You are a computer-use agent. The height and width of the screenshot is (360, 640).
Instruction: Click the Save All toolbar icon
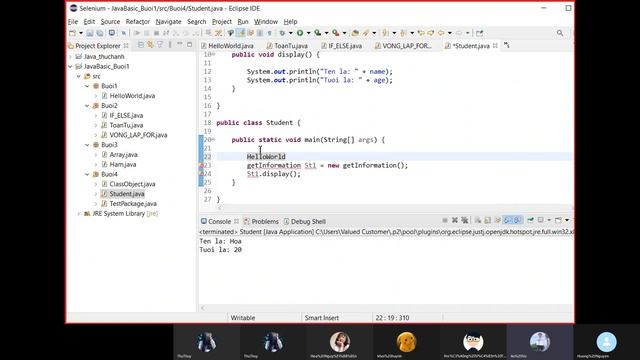100,33
